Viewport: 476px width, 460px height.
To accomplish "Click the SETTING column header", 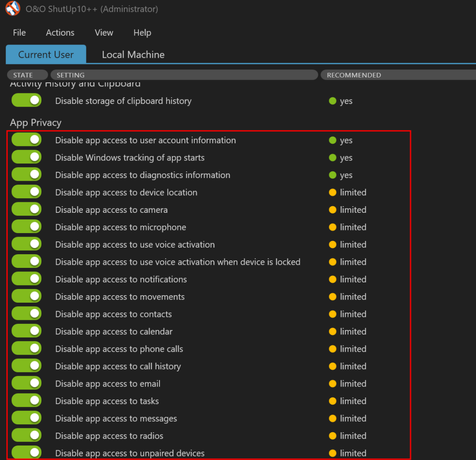I will click(184, 75).
